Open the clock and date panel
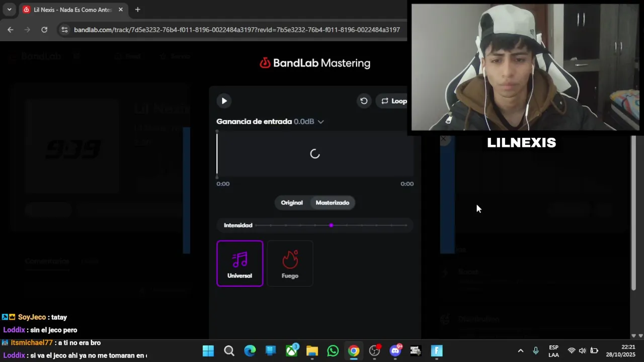The height and width of the screenshot is (362, 644). [620, 351]
